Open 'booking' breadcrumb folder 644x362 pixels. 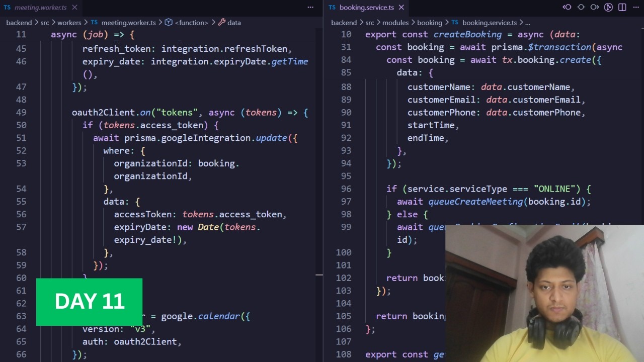coord(429,23)
